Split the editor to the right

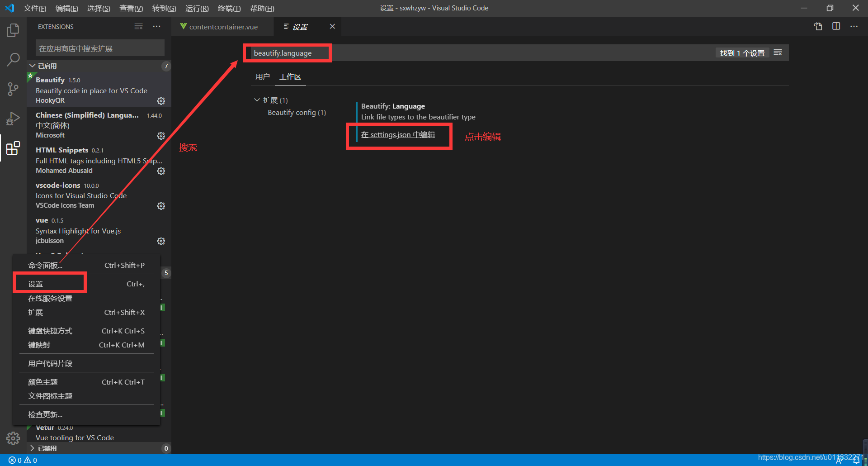(x=836, y=26)
